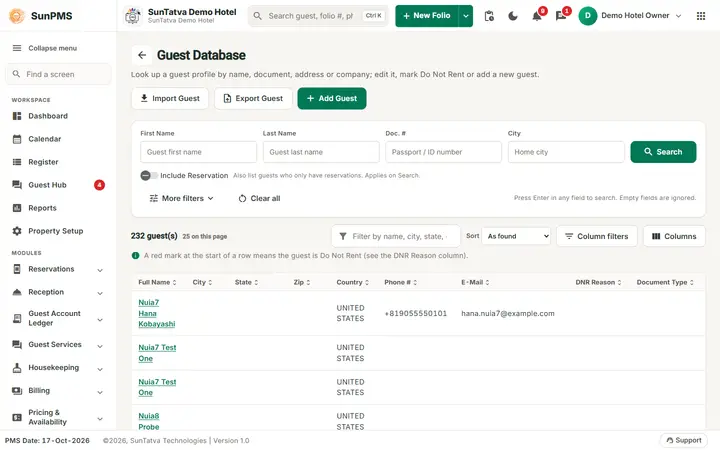The image size is (720, 450).
Task: Open the Sort As found dropdown
Action: pos(516,236)
